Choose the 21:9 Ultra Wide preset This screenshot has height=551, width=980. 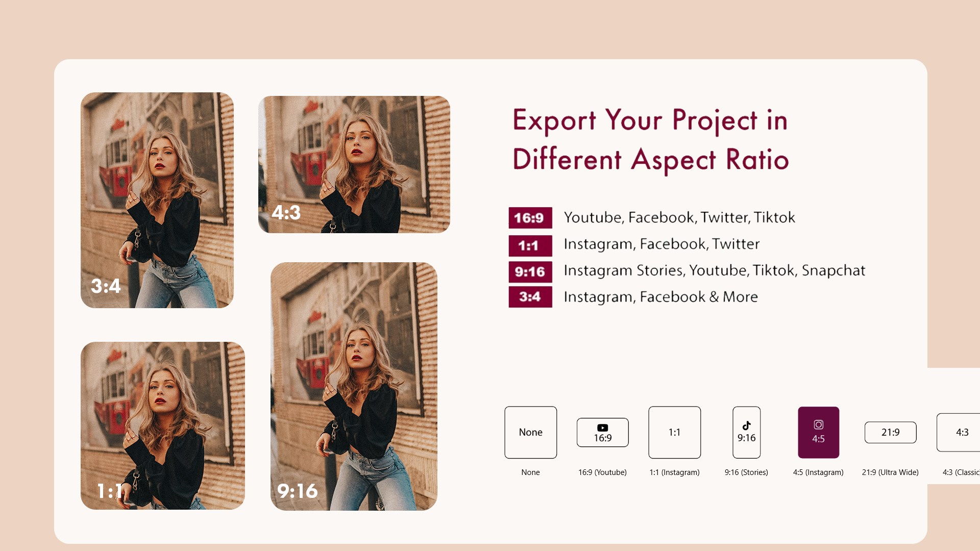point(890,432)
